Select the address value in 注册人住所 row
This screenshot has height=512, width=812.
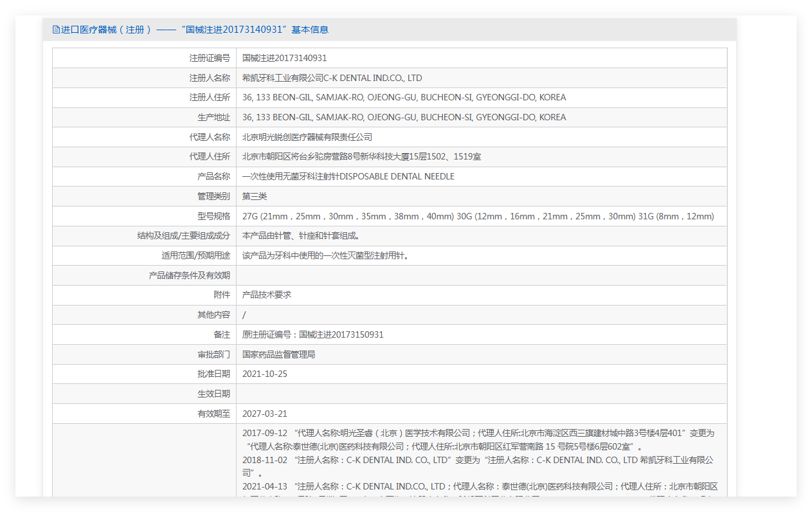[404, 98]
